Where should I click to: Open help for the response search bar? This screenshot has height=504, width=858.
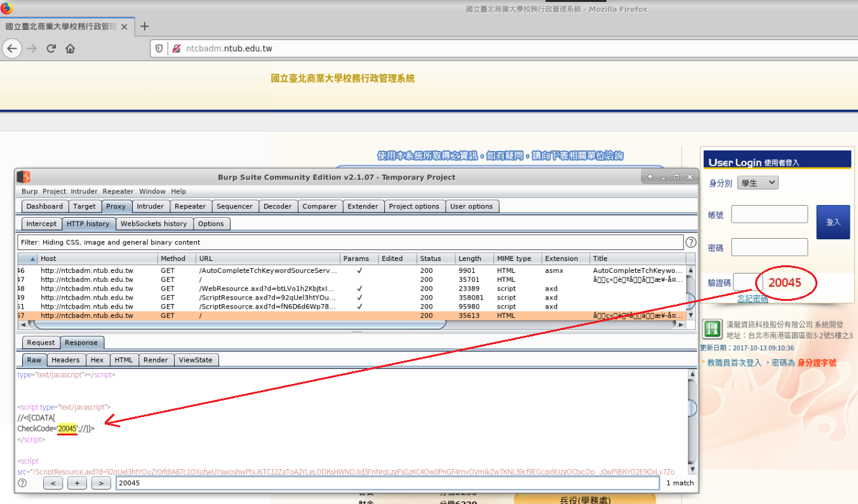[22, 483]
